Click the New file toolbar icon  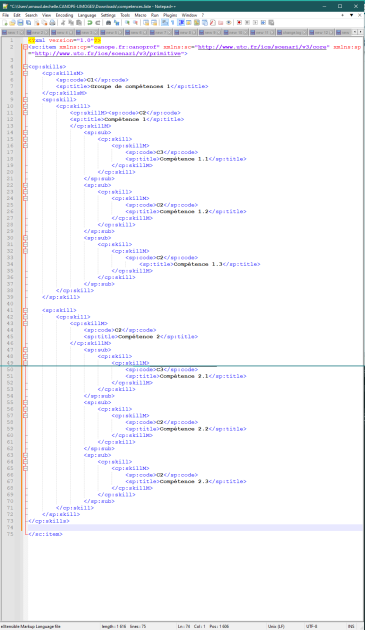[5, 22]
